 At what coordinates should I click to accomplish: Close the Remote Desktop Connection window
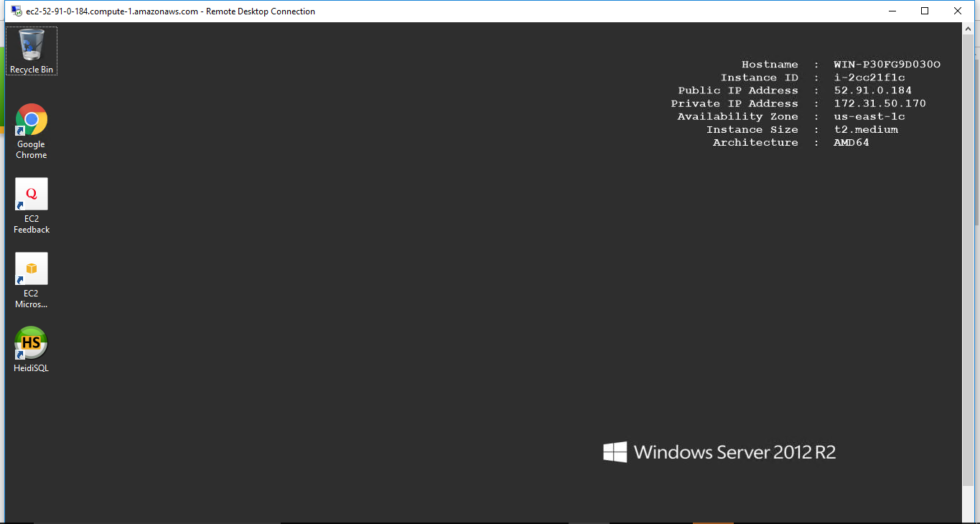click(x=958, y=11)
